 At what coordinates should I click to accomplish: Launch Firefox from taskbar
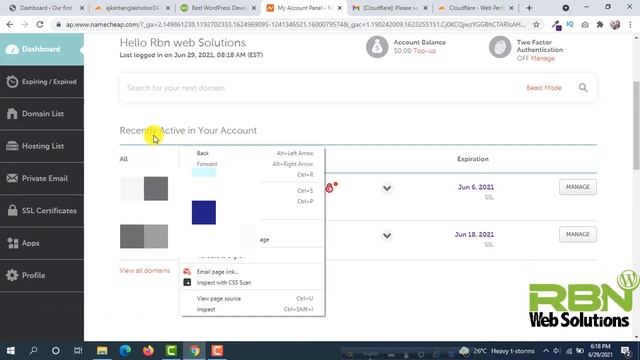[x=148, y=351]
